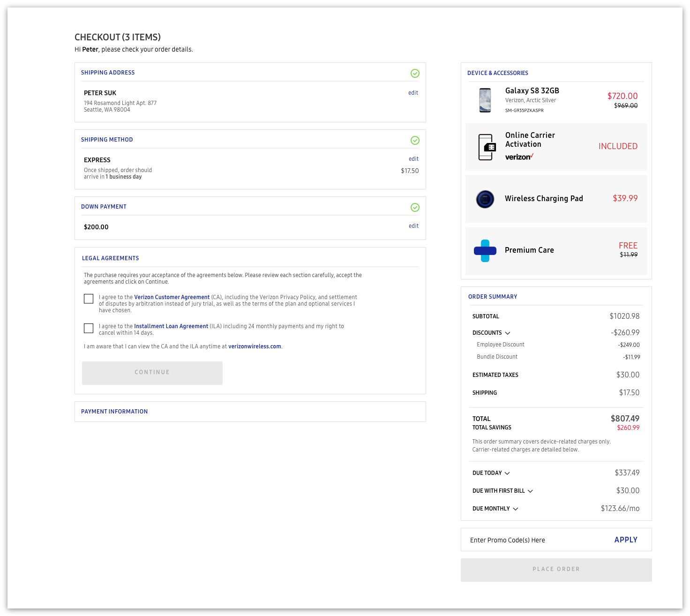The width and height of the screenshot is (690, 616).
Task: Click the Down Payment green checkmark icon
Action: (415, 207)
